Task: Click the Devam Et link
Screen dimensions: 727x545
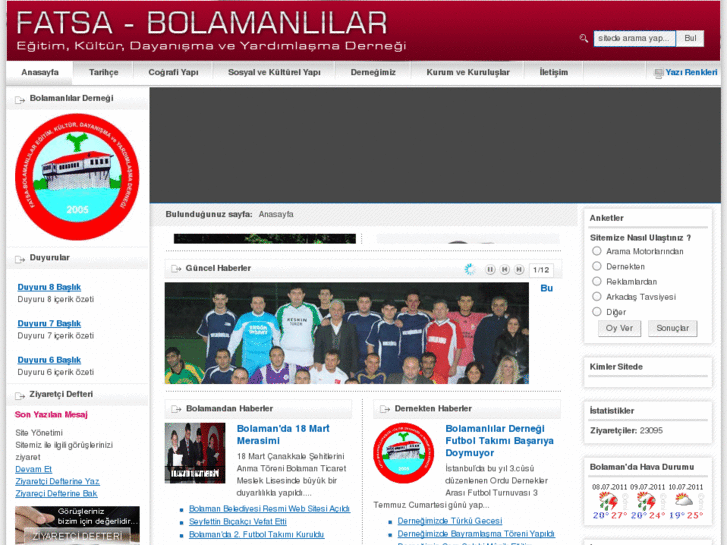Action: (x=33, y=469)
